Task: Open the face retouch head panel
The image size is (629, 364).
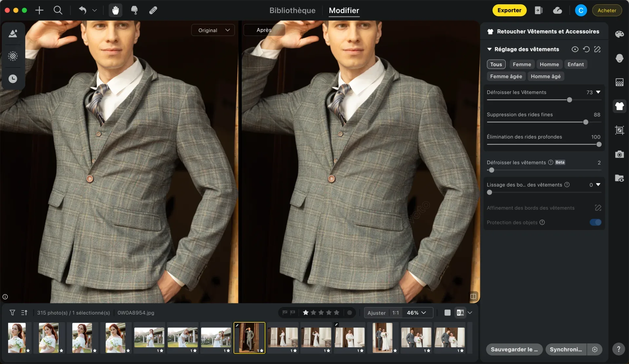Action: [619, 58]
